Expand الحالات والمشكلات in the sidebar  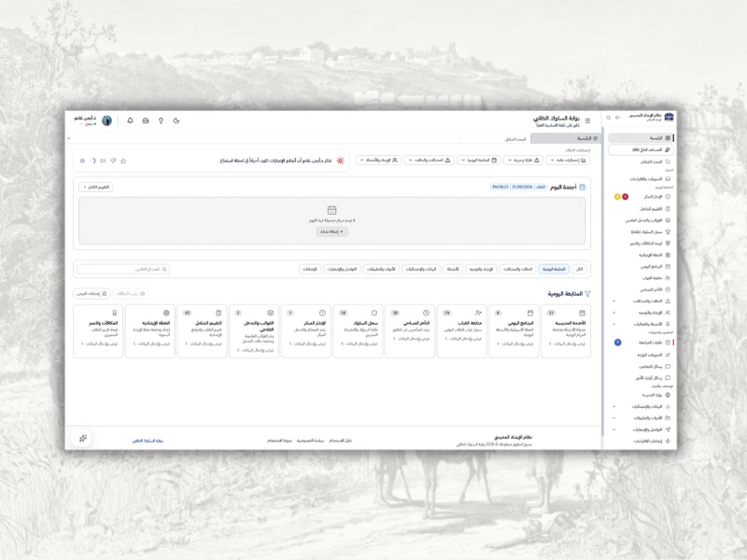coord(641,301)
